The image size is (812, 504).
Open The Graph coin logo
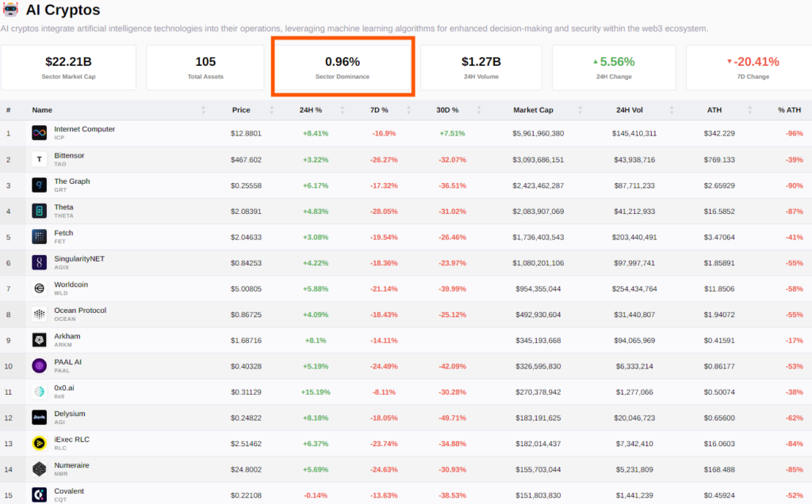click(38, 185)
